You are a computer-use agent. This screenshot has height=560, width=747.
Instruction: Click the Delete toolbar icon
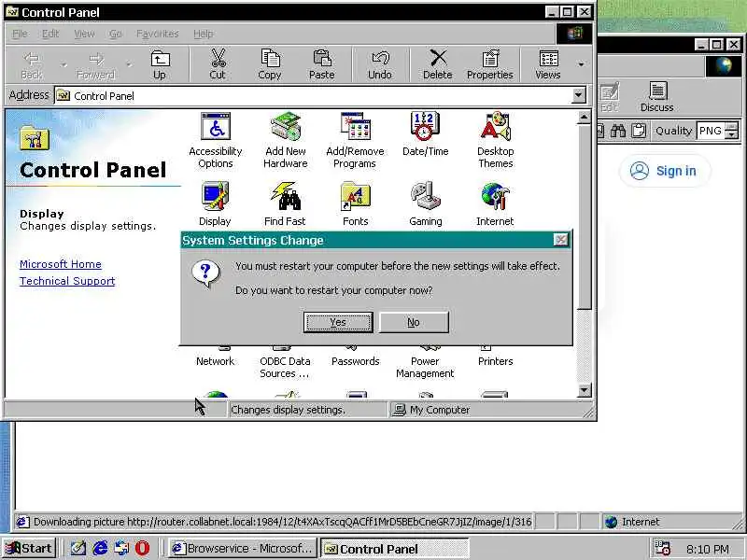click(x=437, y=64)
